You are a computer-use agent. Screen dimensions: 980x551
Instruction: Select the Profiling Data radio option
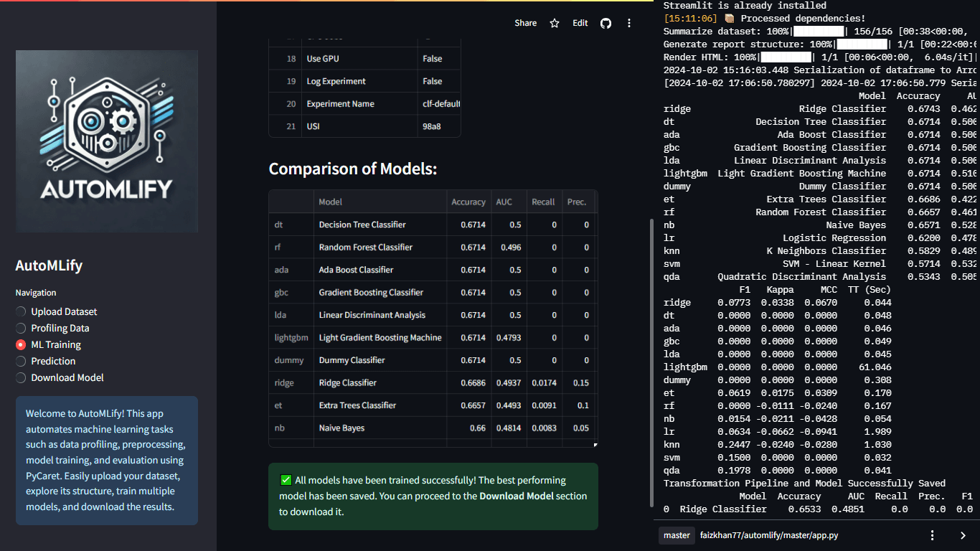pos(21,329)
